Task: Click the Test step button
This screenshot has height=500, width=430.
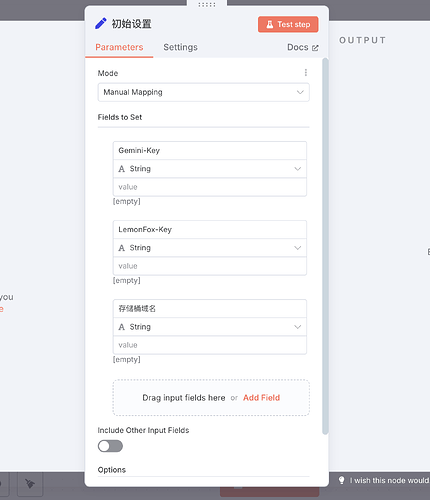Action: pos(288,24)
